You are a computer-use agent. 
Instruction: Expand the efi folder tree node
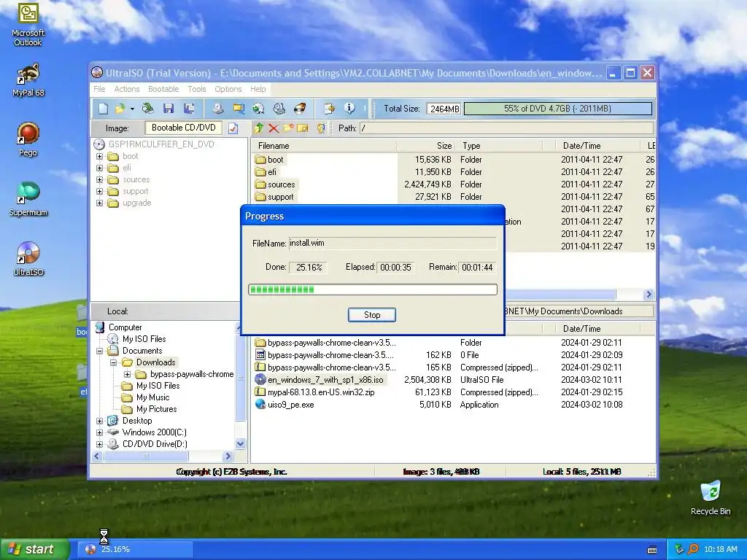pos(99,168)
